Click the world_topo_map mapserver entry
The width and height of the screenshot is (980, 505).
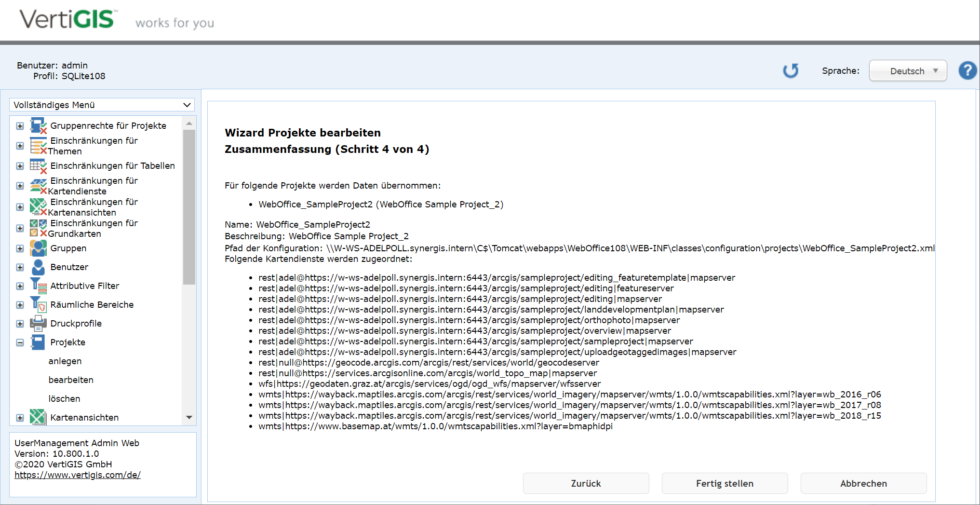(428, 373)
